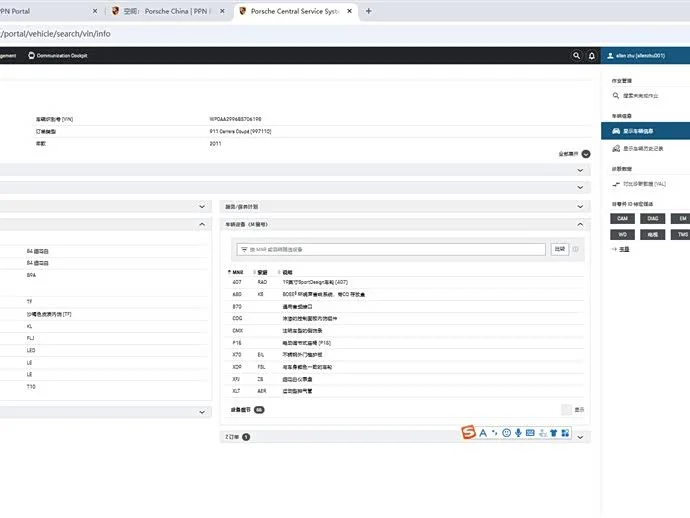690x518 pixels.
Task: Expand the collapsed section below the T10 row
Action: point(202,412)
